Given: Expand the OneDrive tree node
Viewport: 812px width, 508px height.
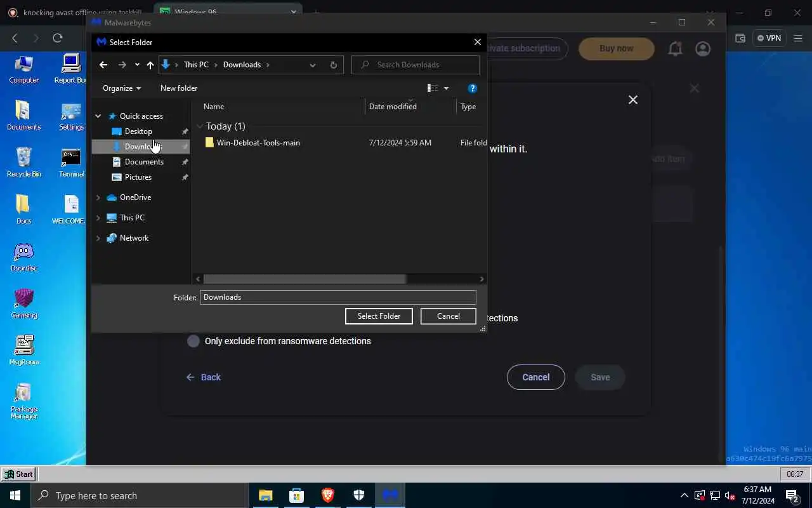Looking at the screenshot, I should click(98, 197).
